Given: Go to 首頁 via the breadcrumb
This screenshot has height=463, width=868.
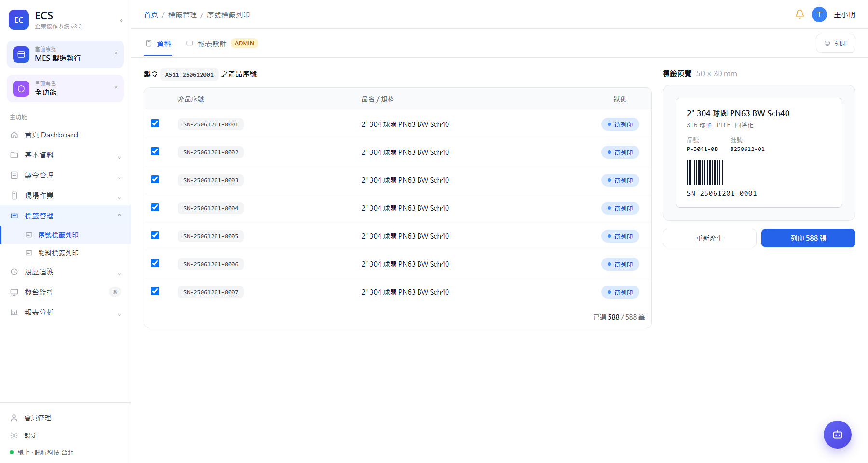Looking at the screenshot, I should (x=151, y=15).
